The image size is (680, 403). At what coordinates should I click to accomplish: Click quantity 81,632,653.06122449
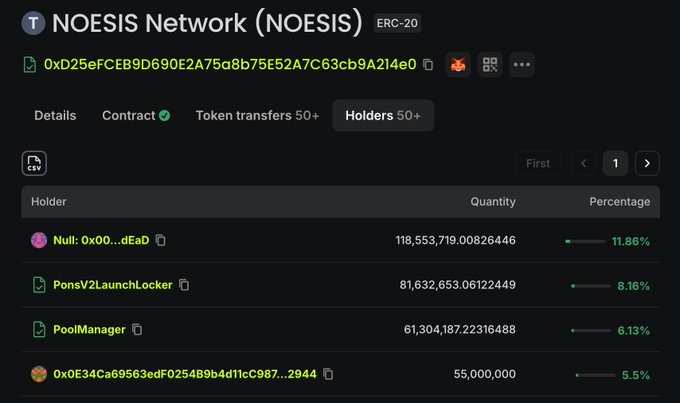click(x=458, y=285)
